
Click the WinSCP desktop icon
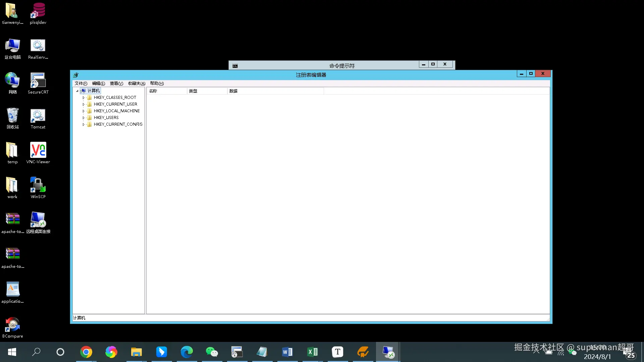coord(38,186)
